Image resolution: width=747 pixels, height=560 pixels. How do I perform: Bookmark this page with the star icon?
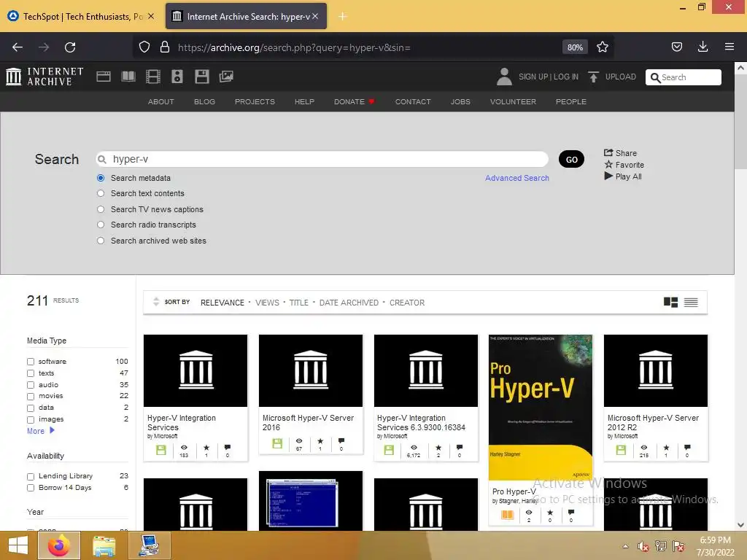coord(603,47)
